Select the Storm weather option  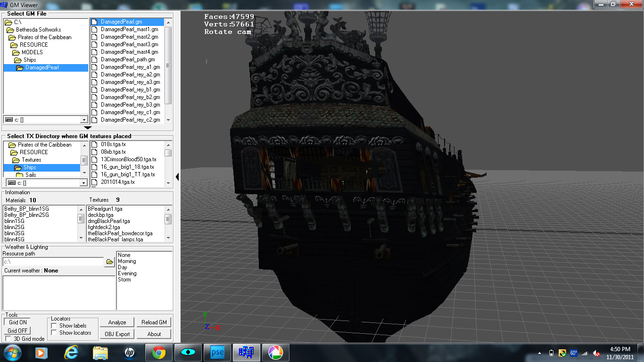click(124, 280)
